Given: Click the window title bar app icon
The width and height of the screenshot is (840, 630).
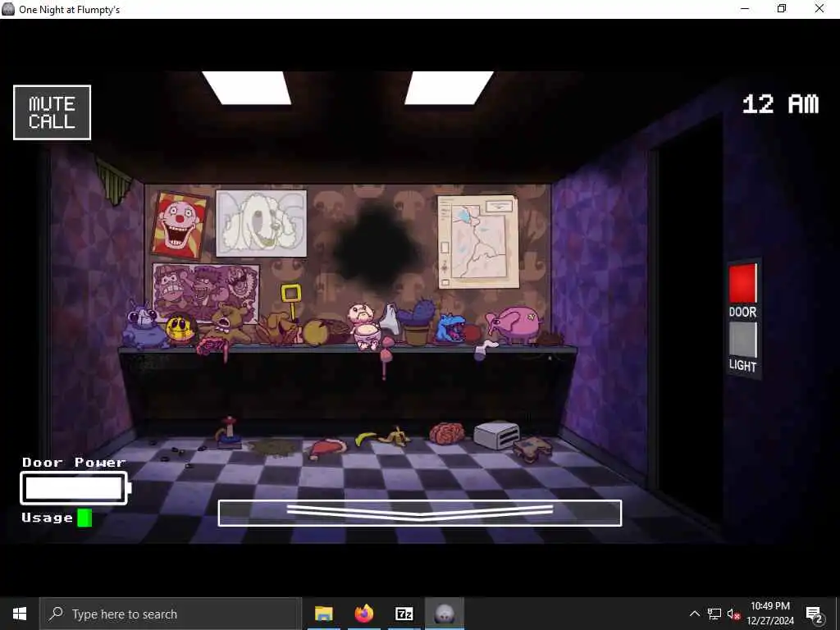Looking at the screenshot, I should point(8,9).
